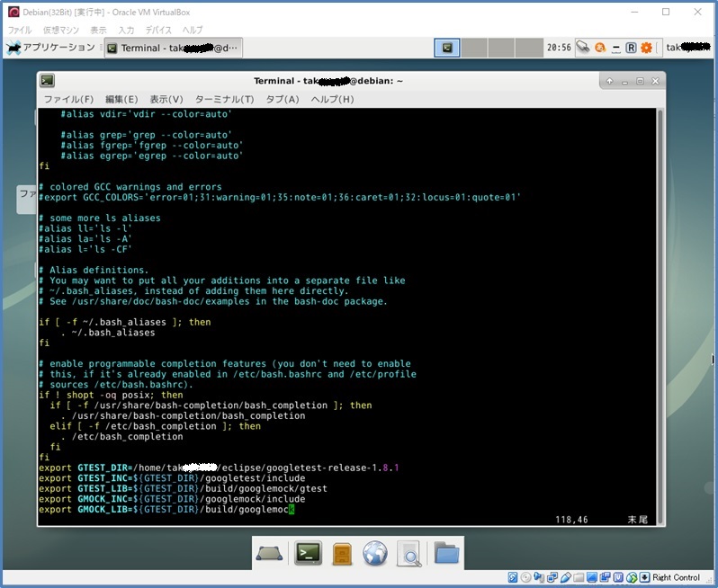This screenshot has height=588, width=718.
Task: Click VirtualBox keyboard capture arrow icon
Action: 645,577
